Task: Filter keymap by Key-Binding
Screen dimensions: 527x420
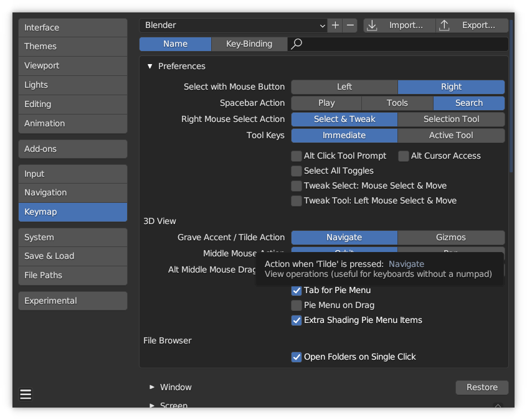Action: click(x=249, y=44)
